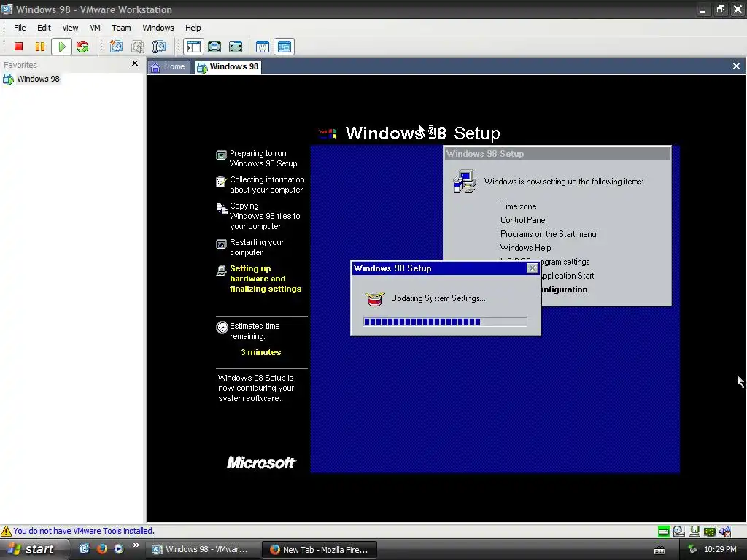Open the VM menu

click(96, 28)
